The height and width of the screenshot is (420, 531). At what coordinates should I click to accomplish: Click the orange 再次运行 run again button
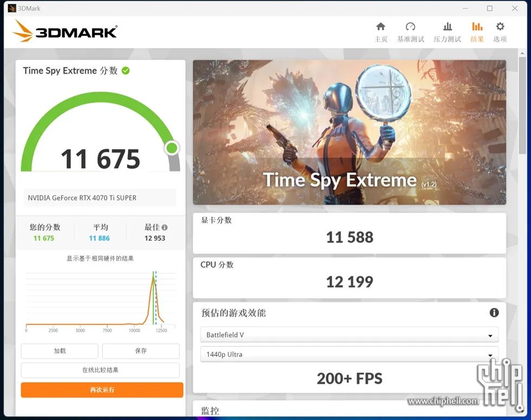(x=102, y=390)
